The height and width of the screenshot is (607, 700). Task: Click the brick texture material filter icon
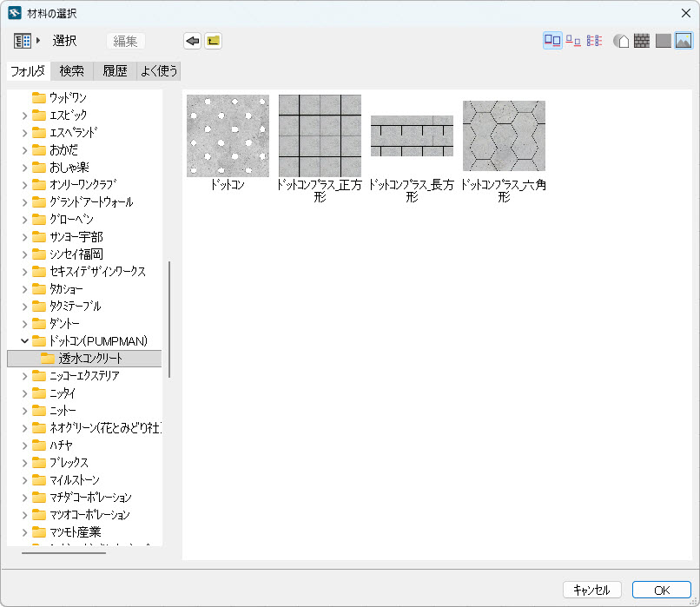pos(643,40)
